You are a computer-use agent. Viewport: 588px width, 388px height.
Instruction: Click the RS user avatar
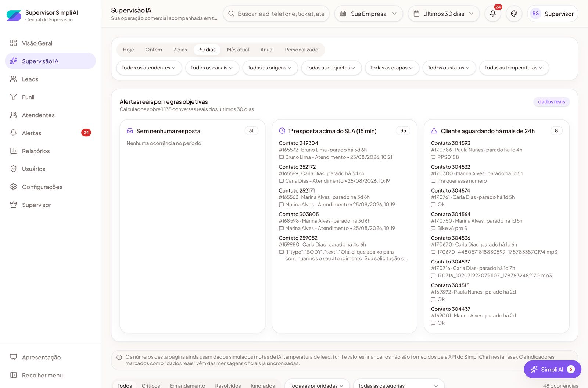click(x=535, y=14)
